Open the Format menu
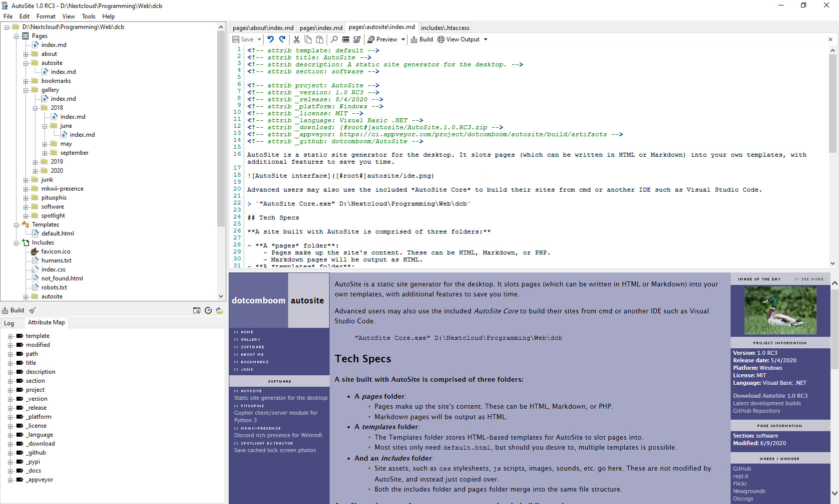839x504 pixels. pyautogui.click(x=46, y=16)
